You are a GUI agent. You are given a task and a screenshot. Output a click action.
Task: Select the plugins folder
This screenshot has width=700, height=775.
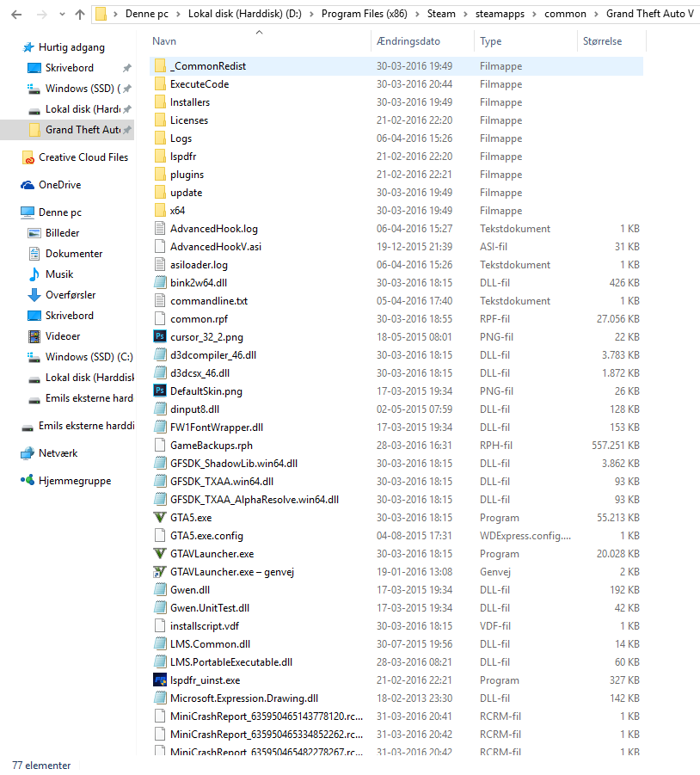(187, 175)
